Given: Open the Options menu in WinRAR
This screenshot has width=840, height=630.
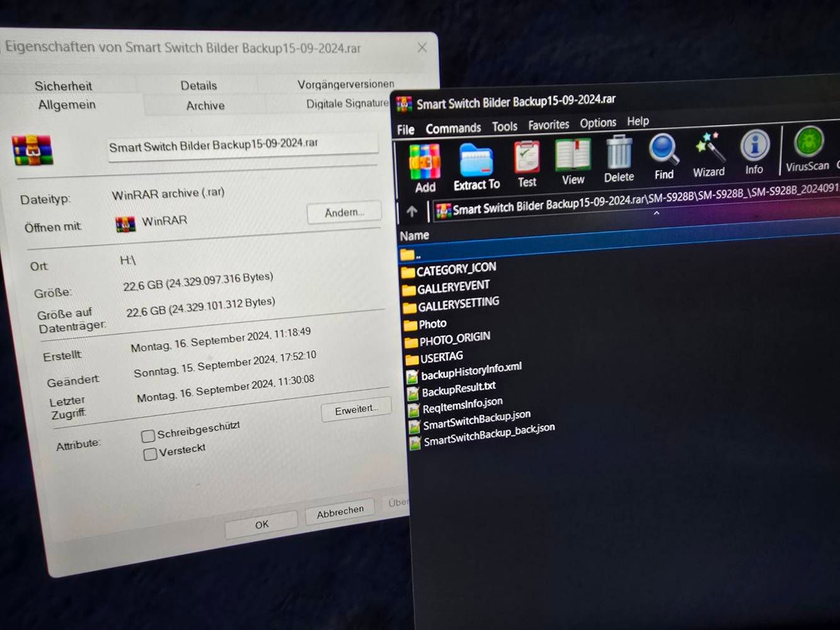Looking at the screenshot, I should tap(597, 122).
